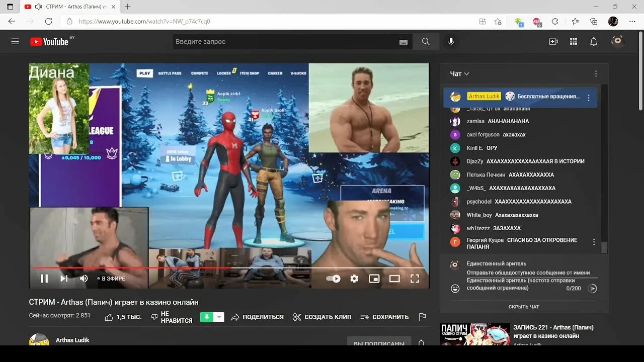Open the notifications bell in header
Screen dimensions: 644x362
point(594,42)
